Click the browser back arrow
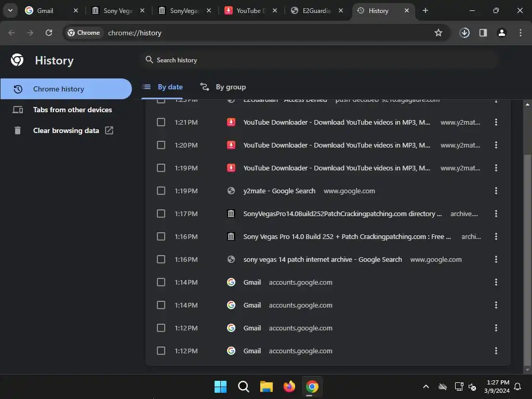The image size is (532, 399). (11, 33)
